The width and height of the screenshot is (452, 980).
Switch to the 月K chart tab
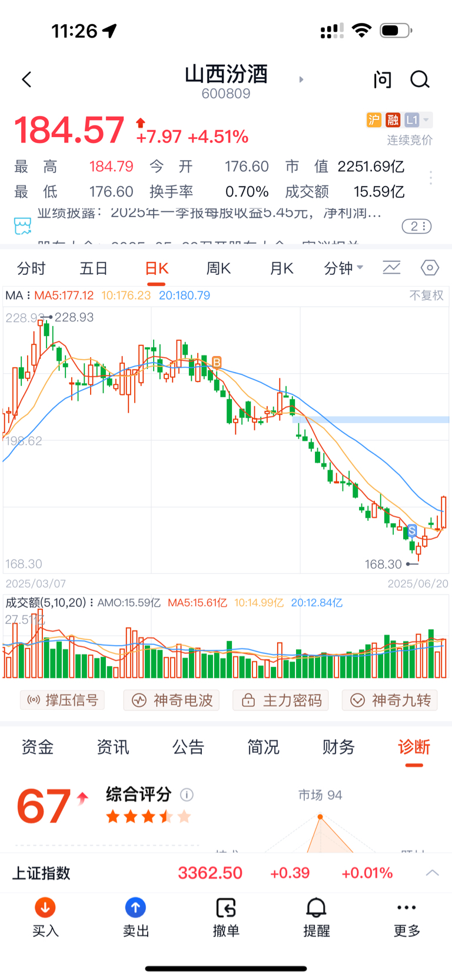click(281, 268)
